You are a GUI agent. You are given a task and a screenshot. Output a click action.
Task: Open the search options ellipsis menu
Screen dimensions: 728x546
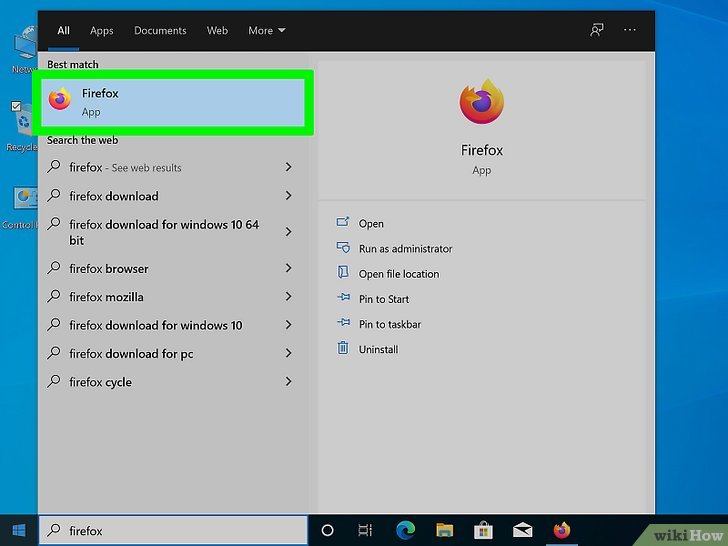630,30
